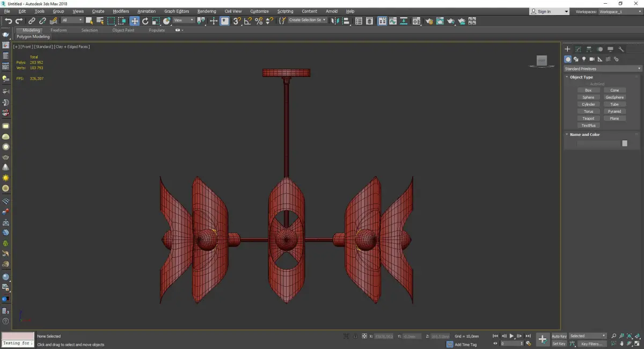Switch to the Hierarchy panel tab

589,49
